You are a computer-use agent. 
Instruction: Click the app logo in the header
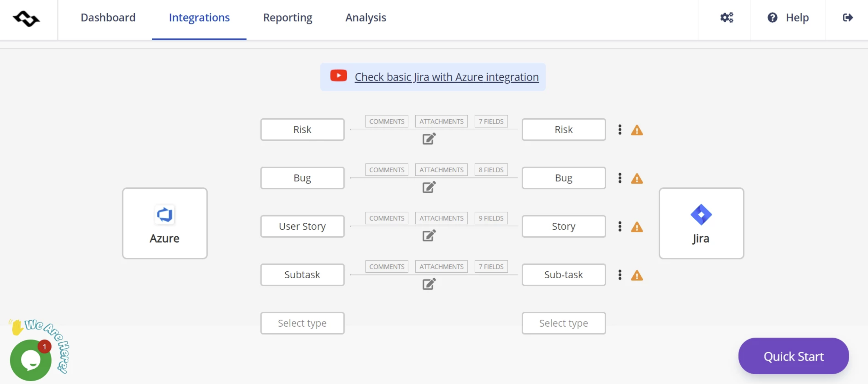pyautogui.click(x=26, y=18)
